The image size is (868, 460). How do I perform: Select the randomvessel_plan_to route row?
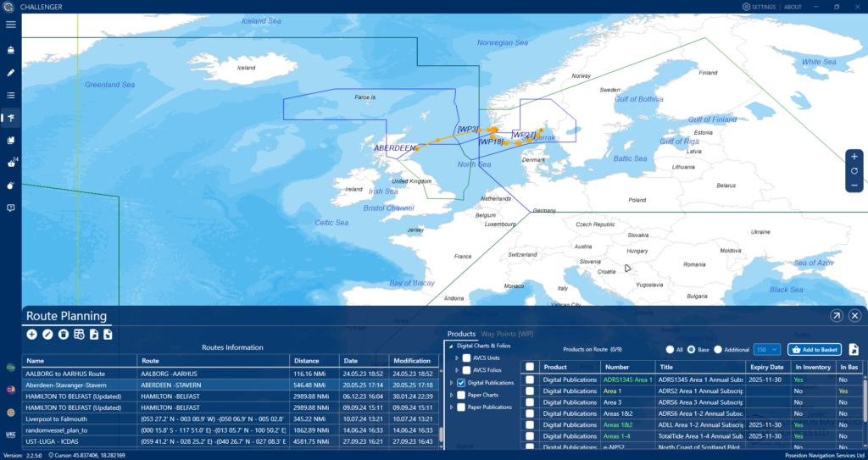point(230,430)
